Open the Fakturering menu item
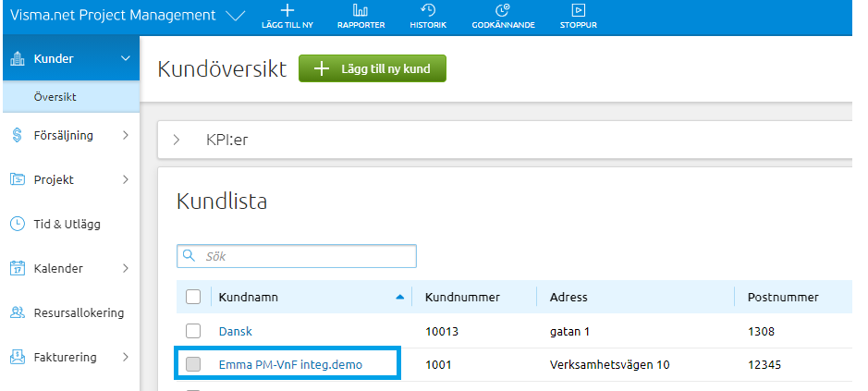The image size is (868, 391). point(65,357)
